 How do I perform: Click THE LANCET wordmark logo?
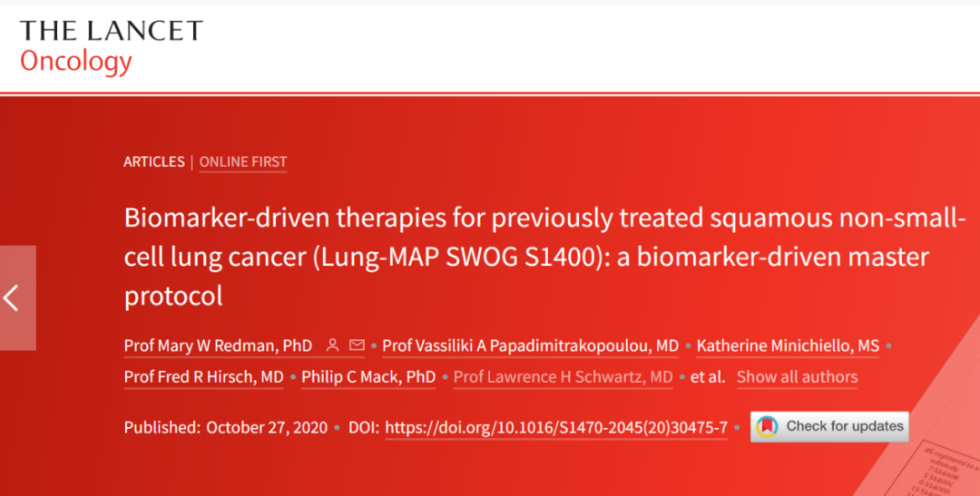112,31
